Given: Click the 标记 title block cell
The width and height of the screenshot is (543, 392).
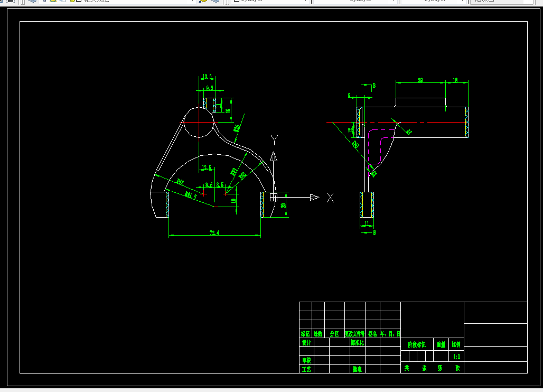Looking at the screenshot, I should (x=305, y=333).
